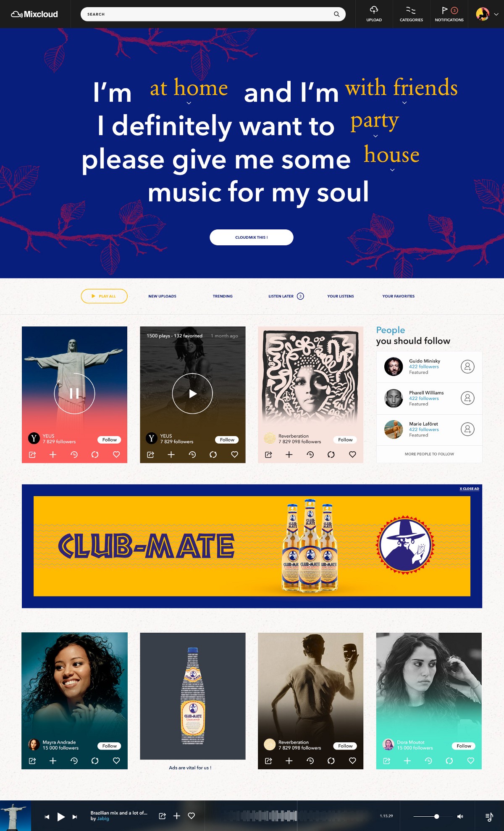This screenshot has height=831, width=504.
Task: Click the search magnifier icon
Action: click(336, 14)
